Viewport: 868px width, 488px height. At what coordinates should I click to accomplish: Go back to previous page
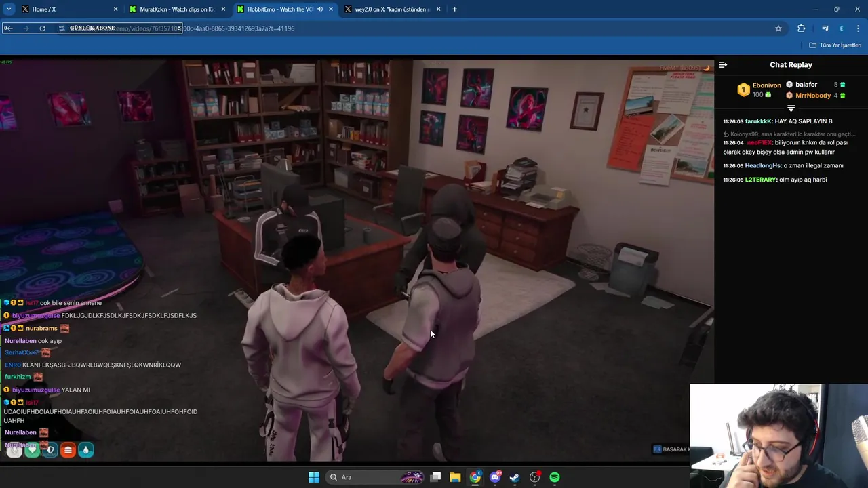8,28
